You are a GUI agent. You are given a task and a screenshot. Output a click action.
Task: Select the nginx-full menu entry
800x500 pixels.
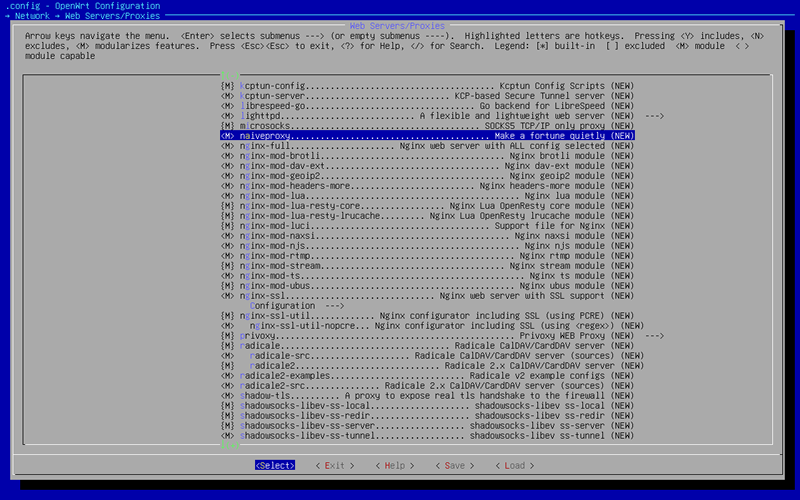427,146
